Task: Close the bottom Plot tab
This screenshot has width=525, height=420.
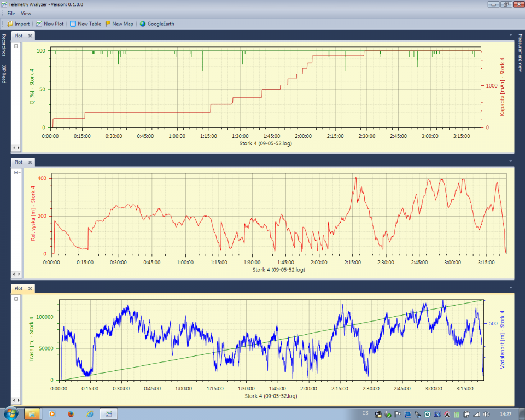Action: click(30, 288)
